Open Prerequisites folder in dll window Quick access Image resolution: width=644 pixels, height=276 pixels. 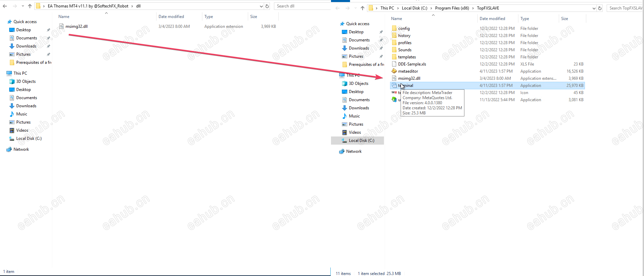point(34,62)
